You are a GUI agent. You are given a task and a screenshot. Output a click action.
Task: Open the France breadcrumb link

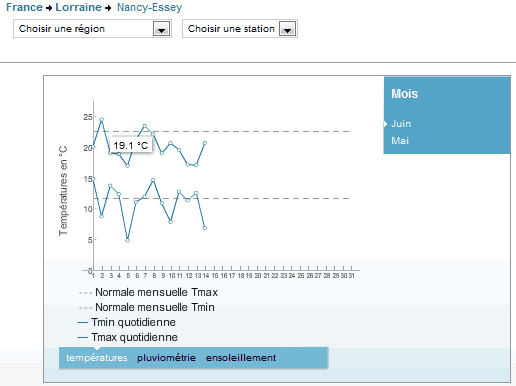[24, 7]
